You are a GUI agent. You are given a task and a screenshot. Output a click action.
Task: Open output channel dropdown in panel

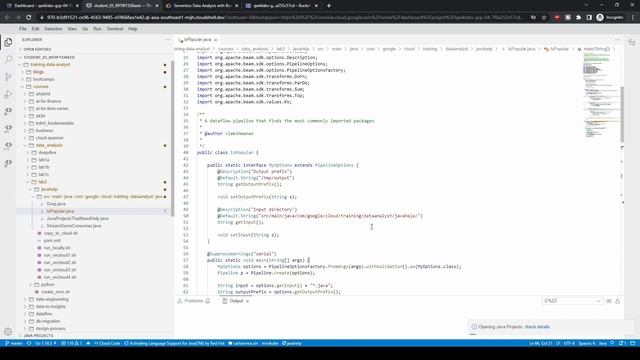coord(572,301)
